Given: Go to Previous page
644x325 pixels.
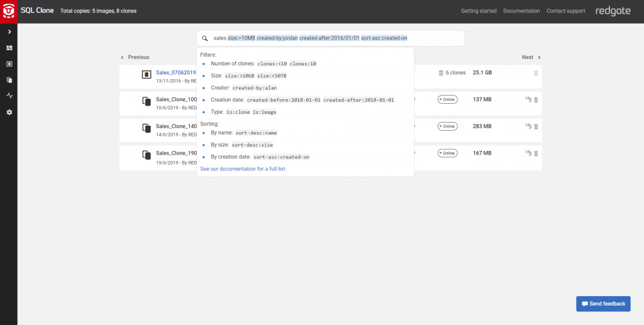Looking at the screenshot, I should [135, 57].
